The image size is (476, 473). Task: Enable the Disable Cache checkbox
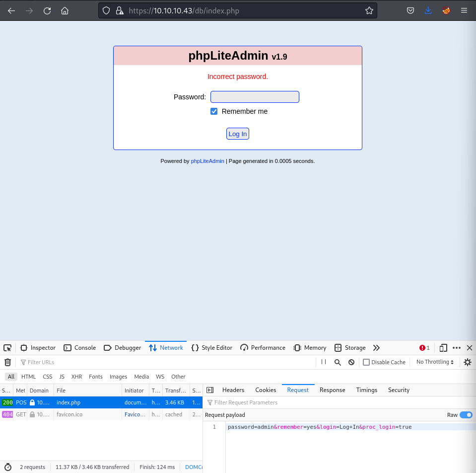point(366,362)
